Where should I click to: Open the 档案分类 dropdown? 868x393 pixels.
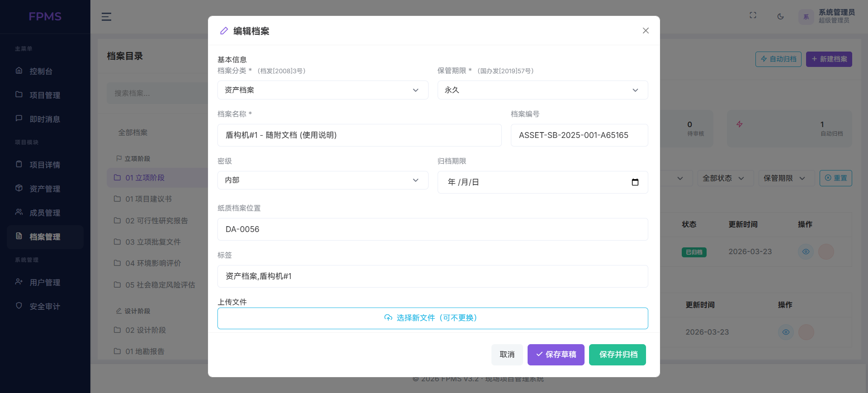322,90
